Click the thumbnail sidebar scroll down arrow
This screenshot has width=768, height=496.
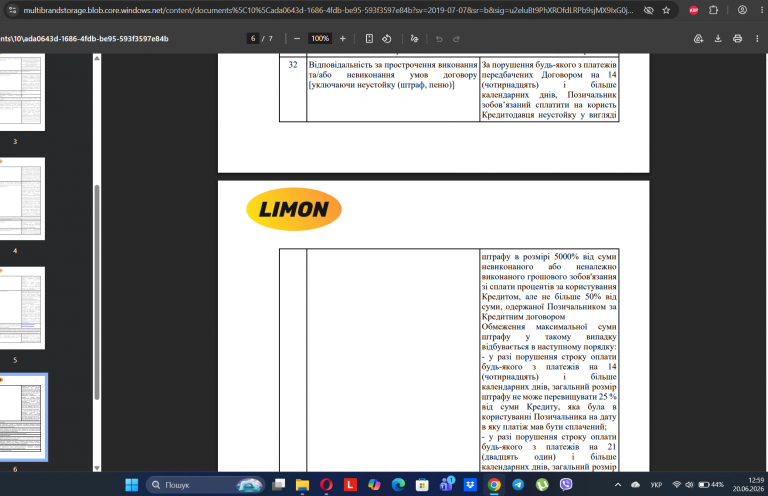97,468
